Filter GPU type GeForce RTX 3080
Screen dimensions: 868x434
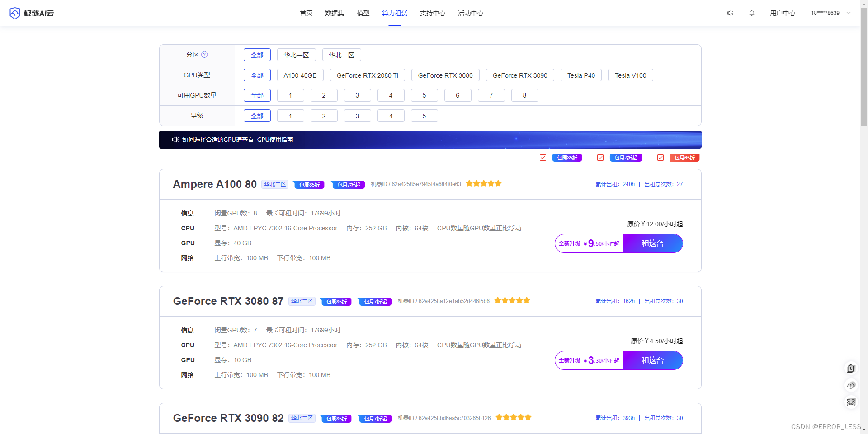click(x=445, y=75)
